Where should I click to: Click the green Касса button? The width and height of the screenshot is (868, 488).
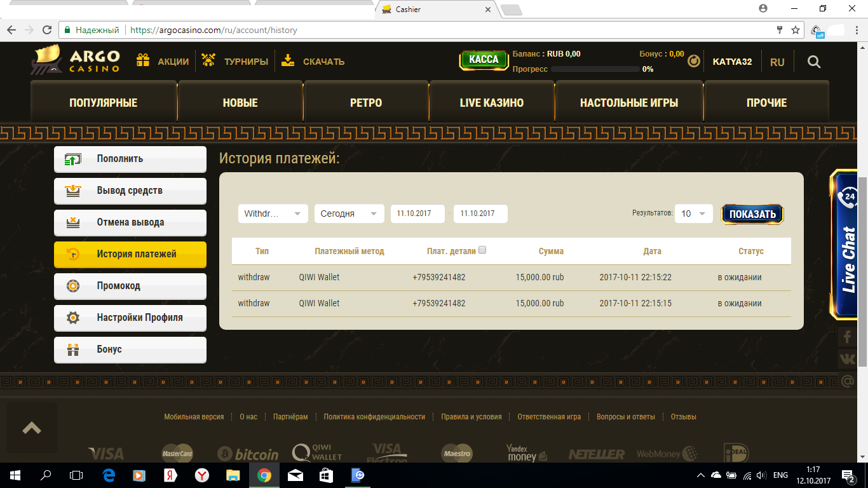(484, 60)
